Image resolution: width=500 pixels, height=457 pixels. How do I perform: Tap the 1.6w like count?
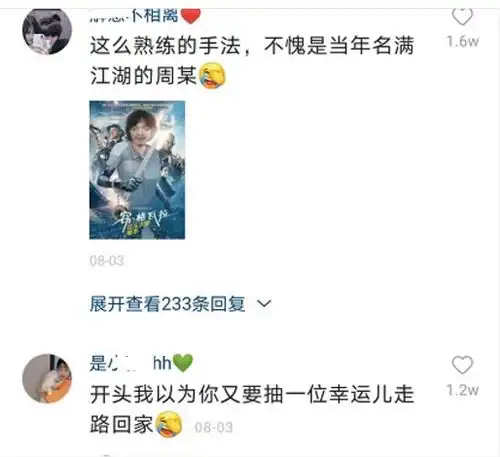coord(463,42)
